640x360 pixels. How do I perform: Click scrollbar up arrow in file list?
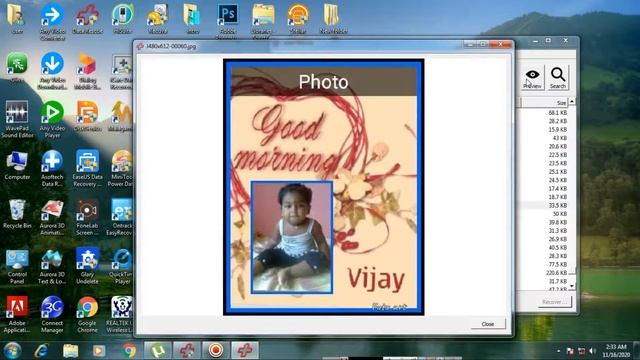point(572,101)
